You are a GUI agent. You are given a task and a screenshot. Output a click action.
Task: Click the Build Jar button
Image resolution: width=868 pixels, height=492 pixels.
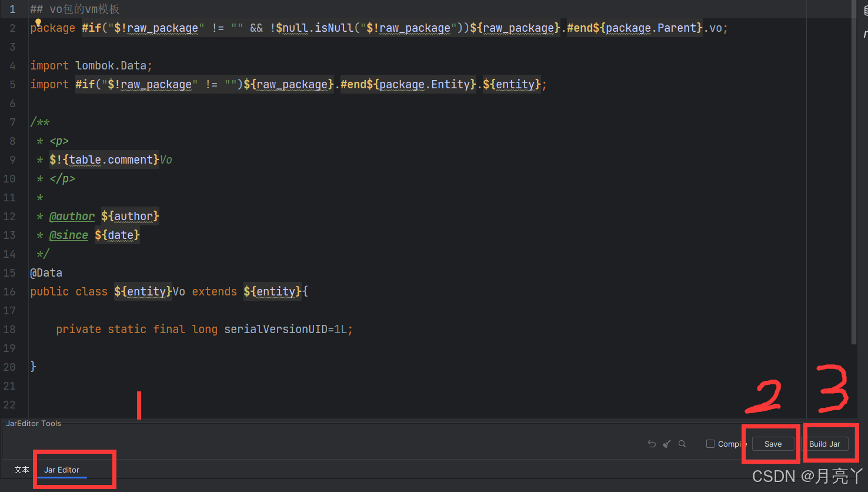pyautogui.click(x=826, y=443)
